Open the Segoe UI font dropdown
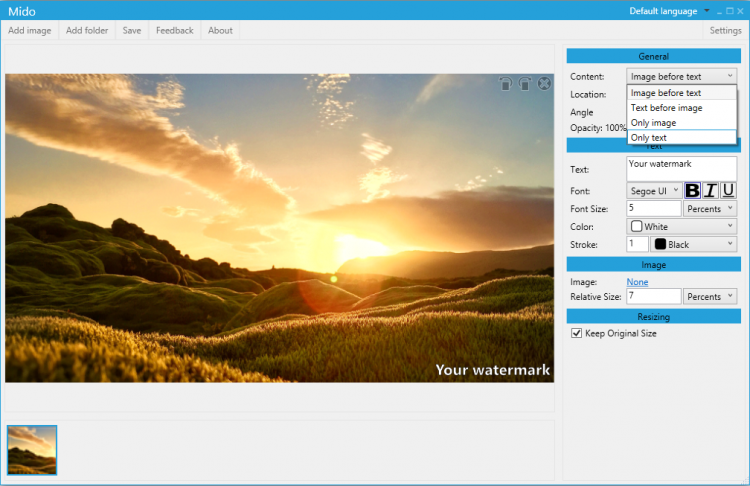The image size is (750, 486). pos(654,191)
